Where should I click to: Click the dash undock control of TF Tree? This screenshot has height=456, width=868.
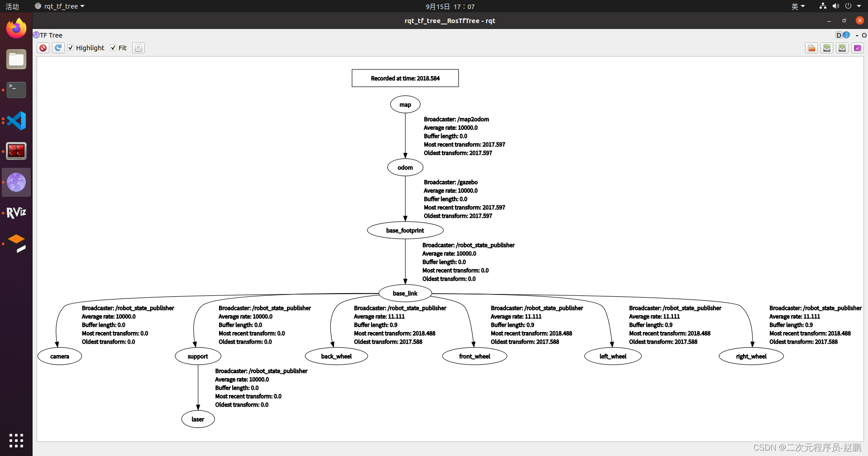[857, 35]
